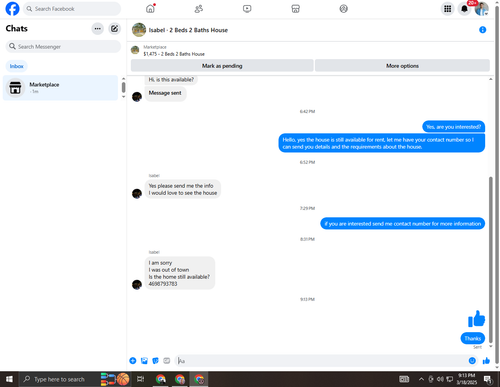The width and height of the screenshot is (500, 387).
Task: Open the Home feed icon
Action: coord(150,9)
